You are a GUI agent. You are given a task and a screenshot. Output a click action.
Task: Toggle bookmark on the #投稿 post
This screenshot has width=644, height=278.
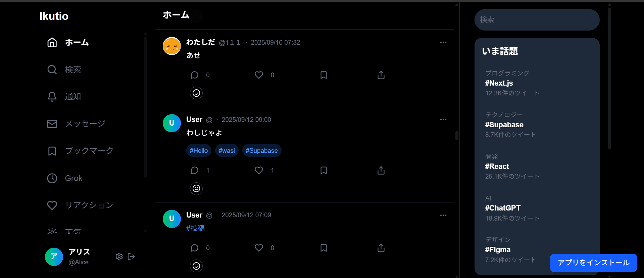(324, 248)
